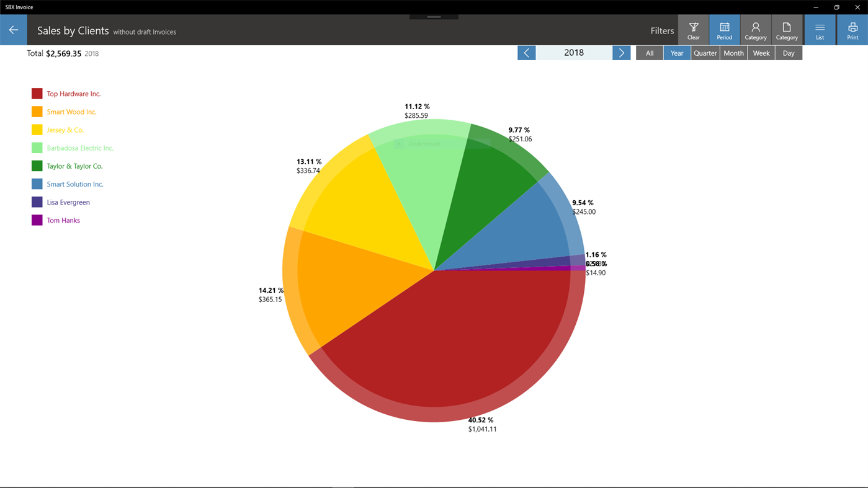868x488 pixels.
Task: Click the All period button
Action: click(649, 53)
